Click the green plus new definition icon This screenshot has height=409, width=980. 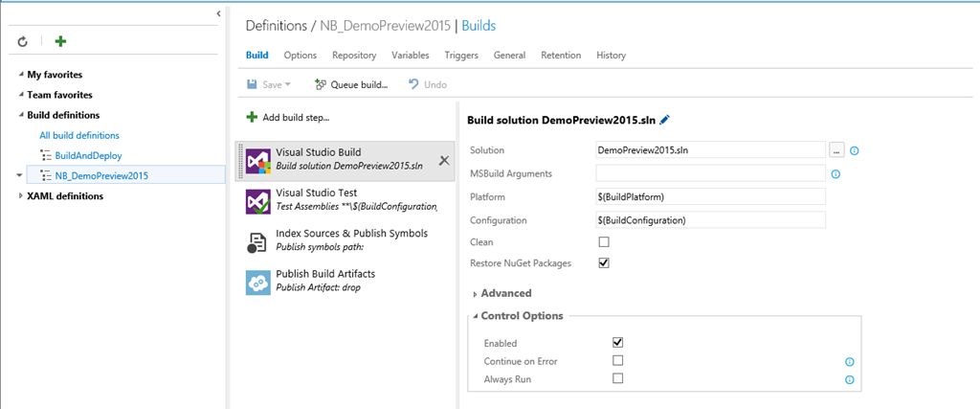coord(60,42)
